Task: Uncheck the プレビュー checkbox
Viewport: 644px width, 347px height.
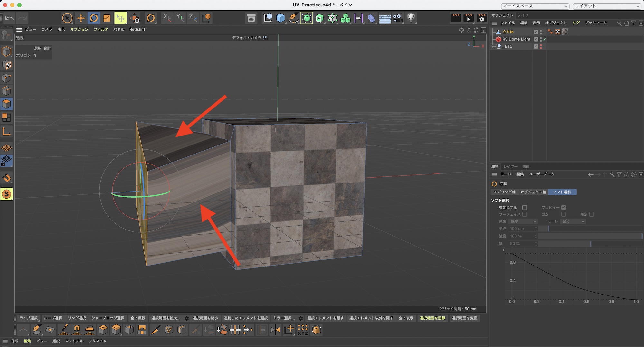Action: (x=563, y=208)
